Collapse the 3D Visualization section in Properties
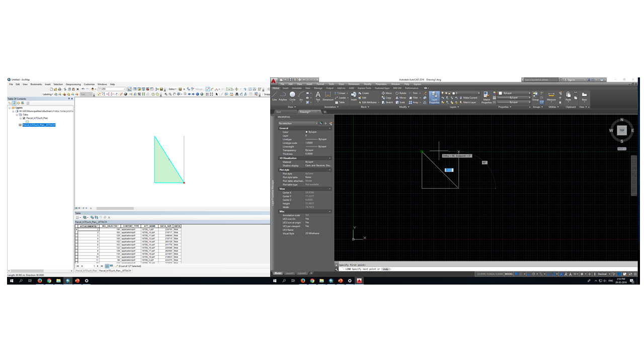Screen dimensions: 644x362 (330, 158)
